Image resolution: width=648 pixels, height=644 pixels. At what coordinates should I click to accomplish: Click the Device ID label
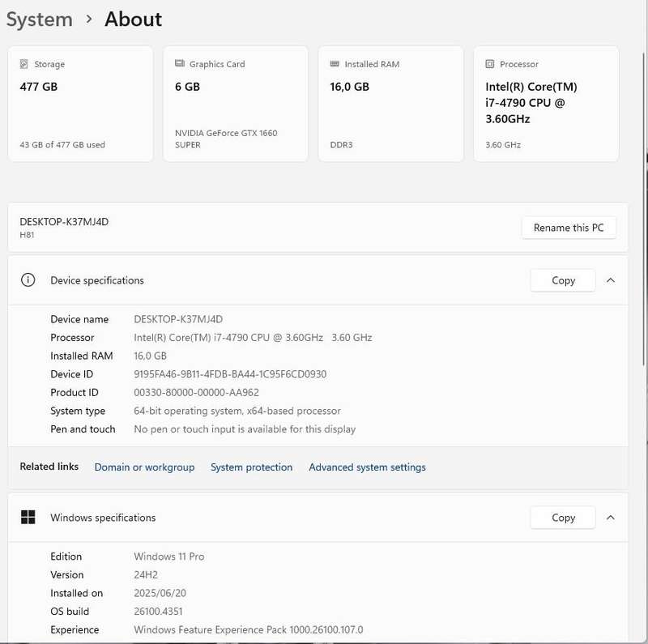(x=71, y=374)
